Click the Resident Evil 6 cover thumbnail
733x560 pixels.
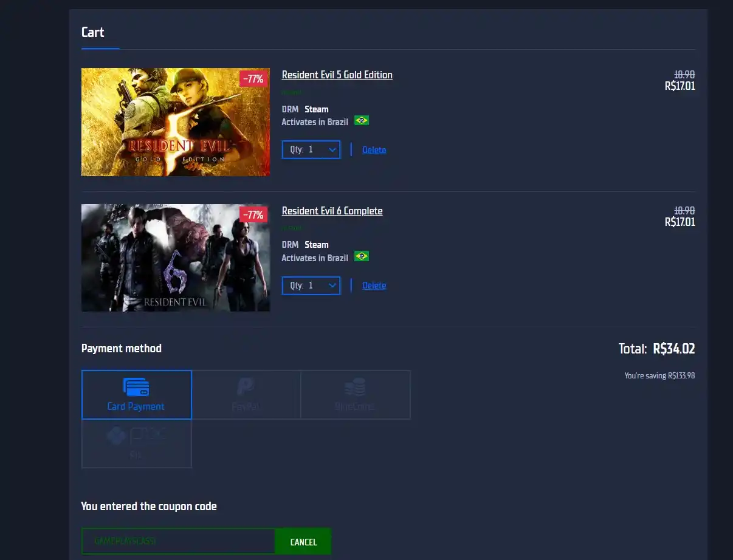(x=176, y=258)
